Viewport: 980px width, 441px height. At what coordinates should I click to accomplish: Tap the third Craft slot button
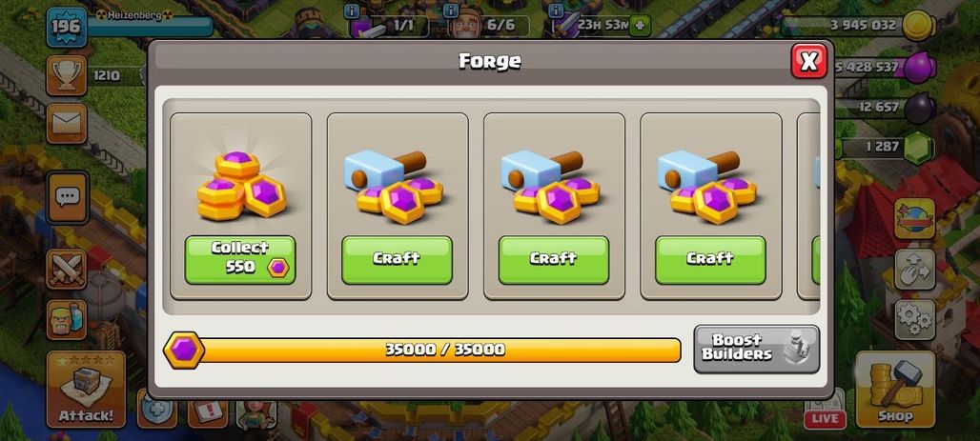click(x=710, y=260)
